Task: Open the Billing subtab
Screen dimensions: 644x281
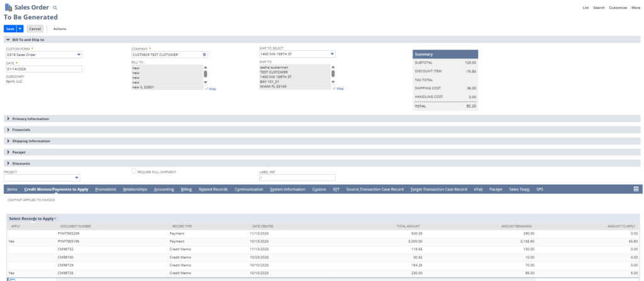Action: point(186,189)
